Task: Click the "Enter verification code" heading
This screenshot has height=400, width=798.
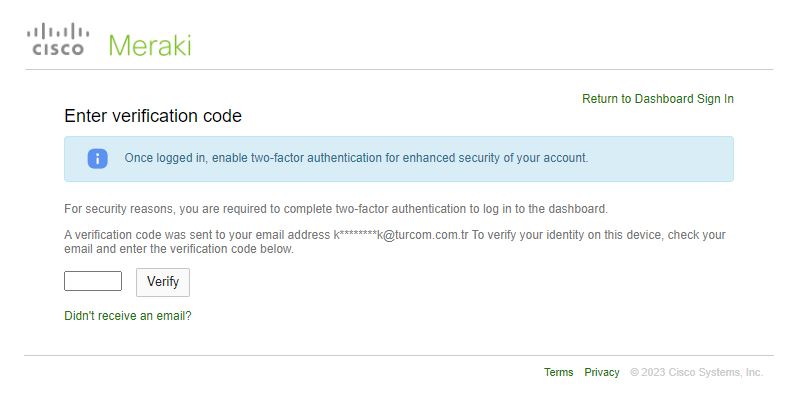Action: (x=153, y=116)
